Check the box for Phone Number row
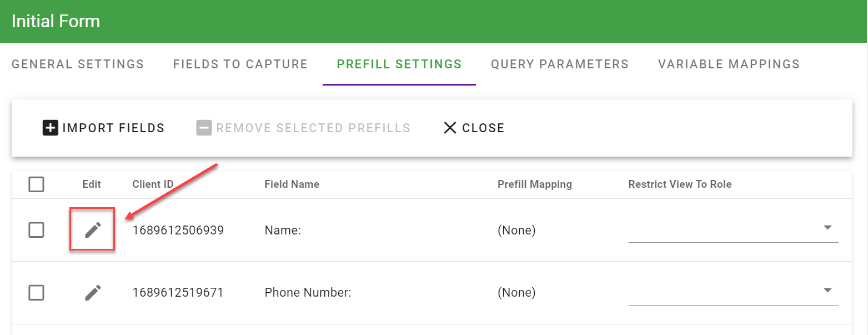Screen dimensions: 868x335 tap(36, 292)
